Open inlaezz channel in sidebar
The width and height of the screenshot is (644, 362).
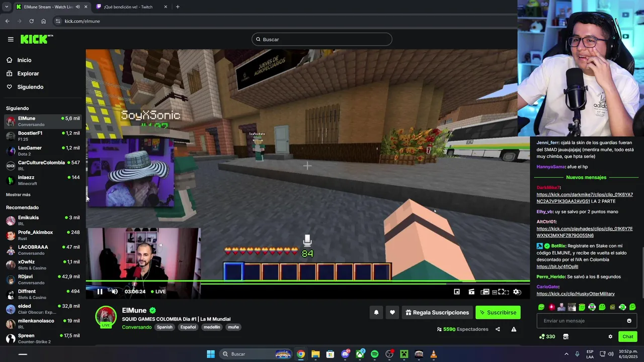(43, 180)
